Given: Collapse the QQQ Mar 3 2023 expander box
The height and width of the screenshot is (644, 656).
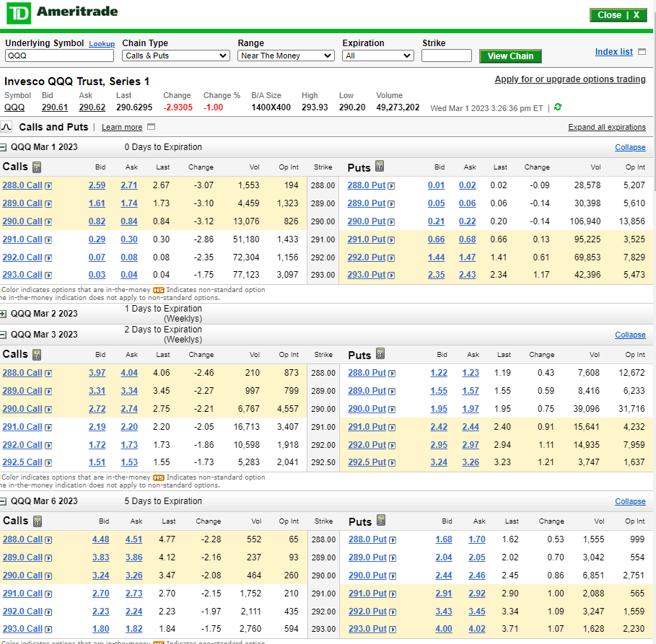Looking at the screenshot, I should (x=3, y=335).
